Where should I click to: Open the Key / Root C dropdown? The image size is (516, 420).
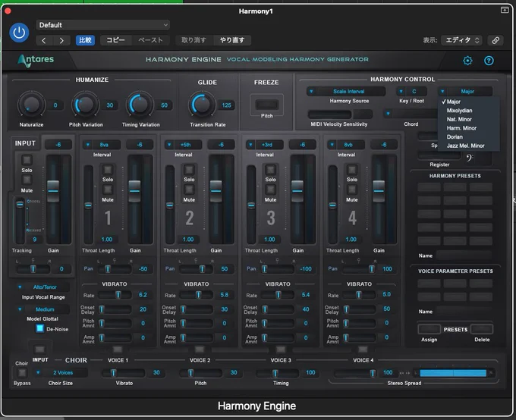(x=411, y=92)
